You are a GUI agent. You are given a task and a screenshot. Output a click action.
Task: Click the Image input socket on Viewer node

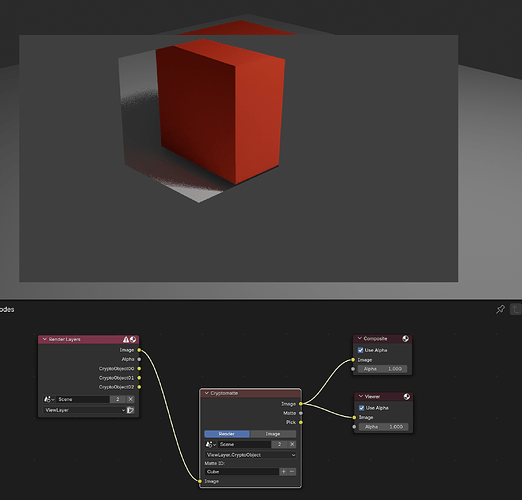pos(354,417)
